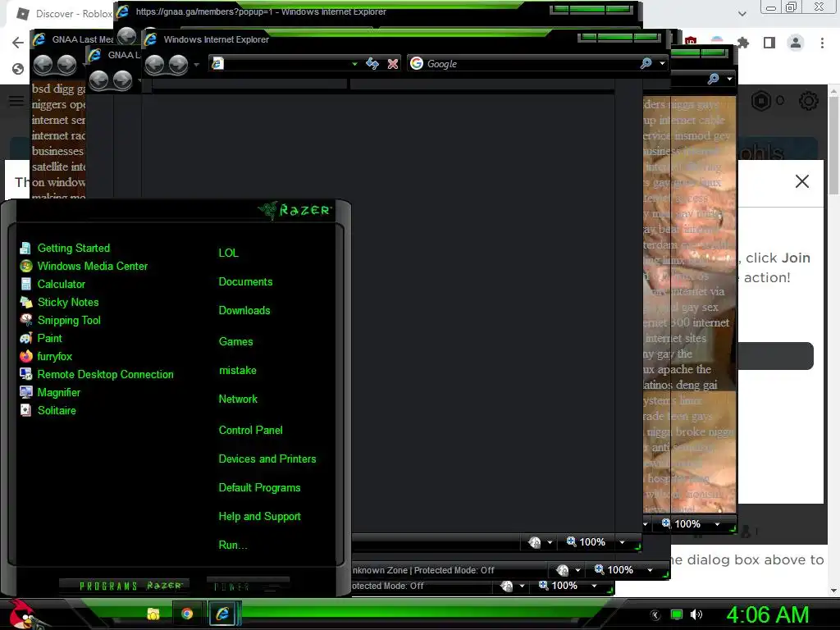Open Remote Desktop Connection
This screenshot has width=840, height=630.
tap(97, 374)
